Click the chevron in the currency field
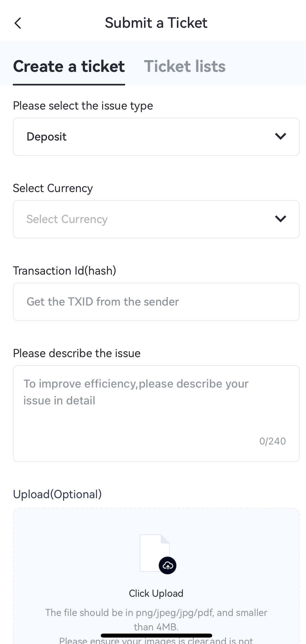The height and width of the screenshot is (644, 306). pos(280,219)
